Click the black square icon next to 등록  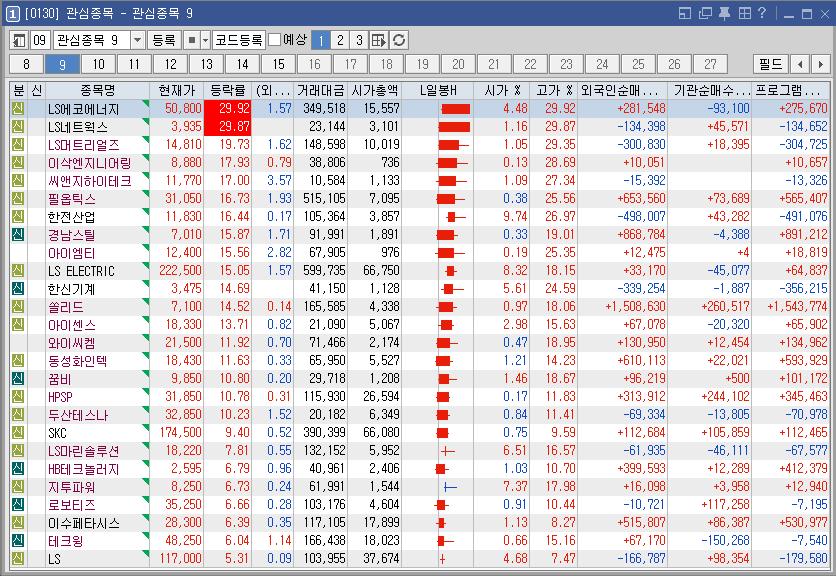(192, 40)
